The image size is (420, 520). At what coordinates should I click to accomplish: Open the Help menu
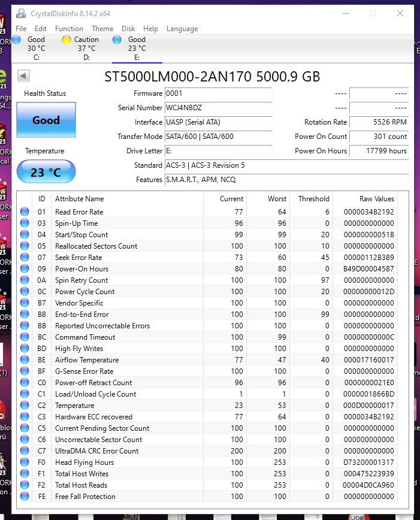(150, 29)
